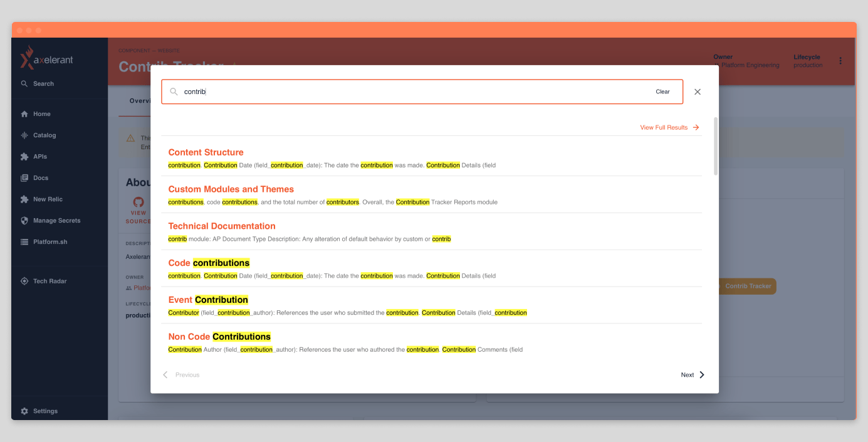Image resolution: width=868 pixels, height=442 pixels.
Task: Click Search in the left sidebar
Action: click(43, 84)
